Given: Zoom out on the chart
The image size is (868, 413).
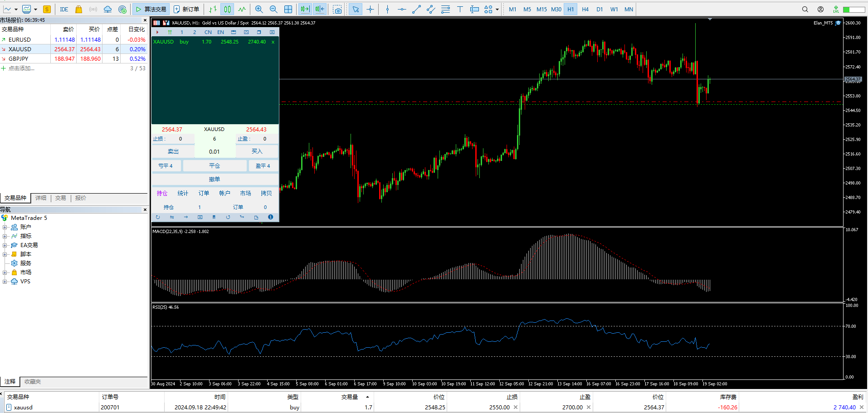Looking at the screenshot, I should pos(273,9).
